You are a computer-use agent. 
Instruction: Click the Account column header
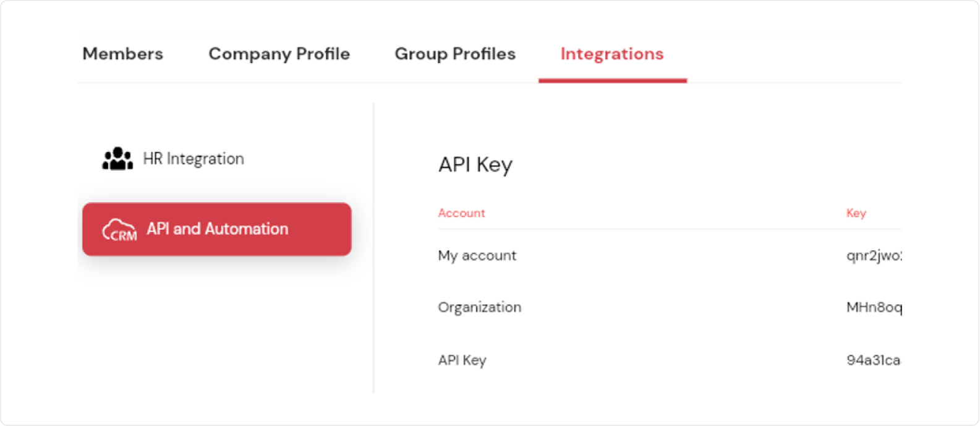pos(461,213)
